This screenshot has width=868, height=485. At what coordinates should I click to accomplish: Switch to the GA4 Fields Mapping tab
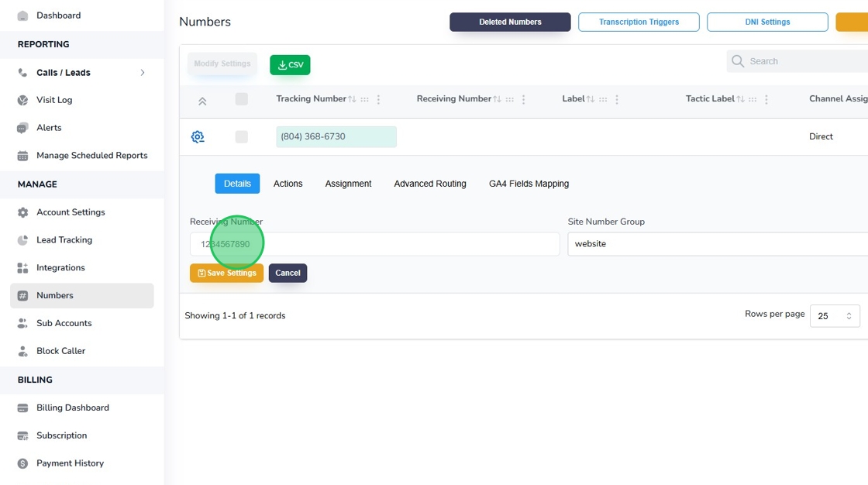(x=529, y=184)
